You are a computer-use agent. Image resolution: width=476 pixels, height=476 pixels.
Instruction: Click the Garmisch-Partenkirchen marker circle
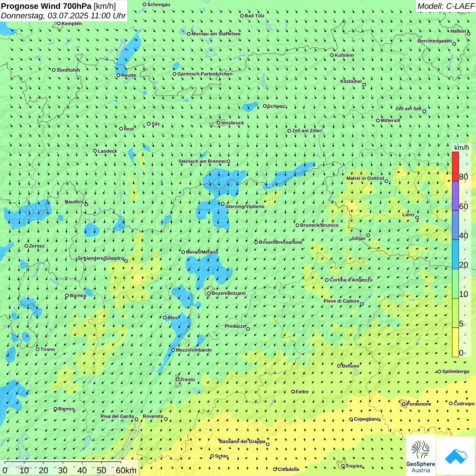click(175, 74)
